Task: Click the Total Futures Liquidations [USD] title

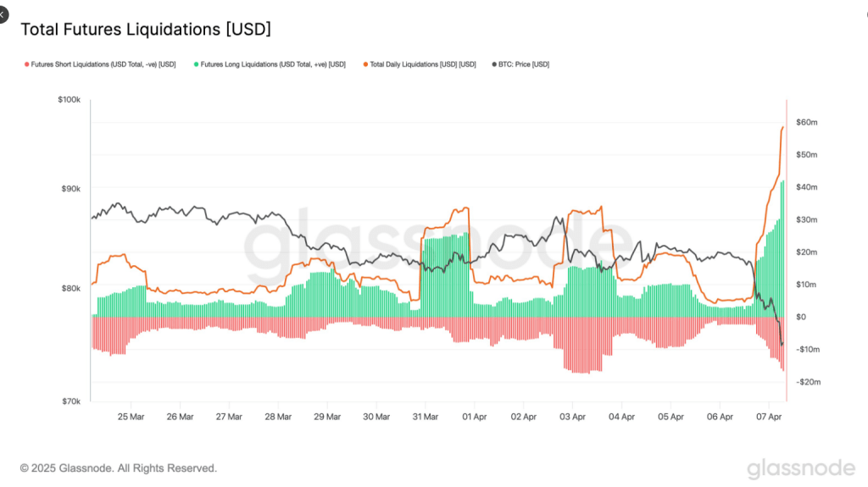Action: (x=146, y=30)
